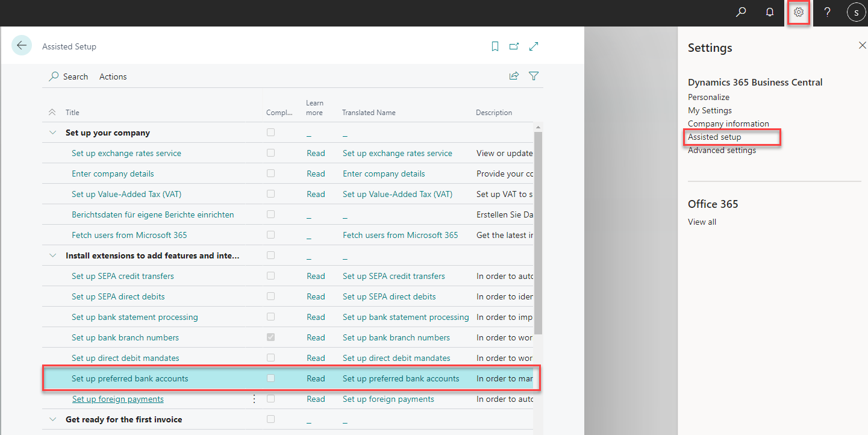Collapse the Install extensions group
The image size is (868, 435).
click(52, 255)
